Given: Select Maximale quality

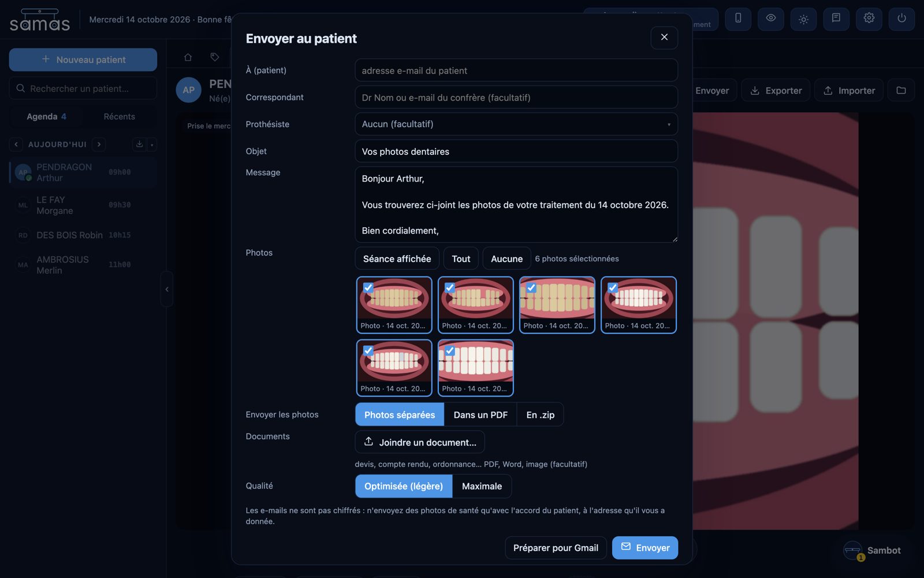Looking at the screenshot, I should click(482, 486).
